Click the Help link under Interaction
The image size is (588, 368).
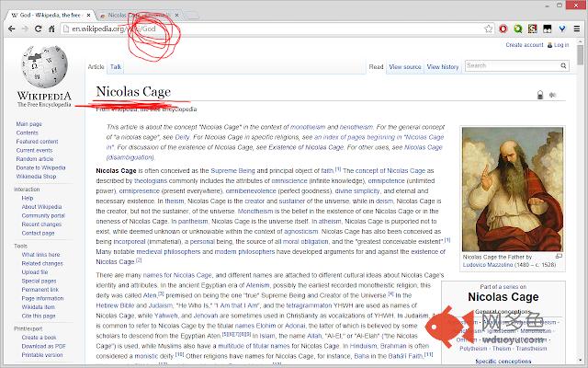pos(28,198)
